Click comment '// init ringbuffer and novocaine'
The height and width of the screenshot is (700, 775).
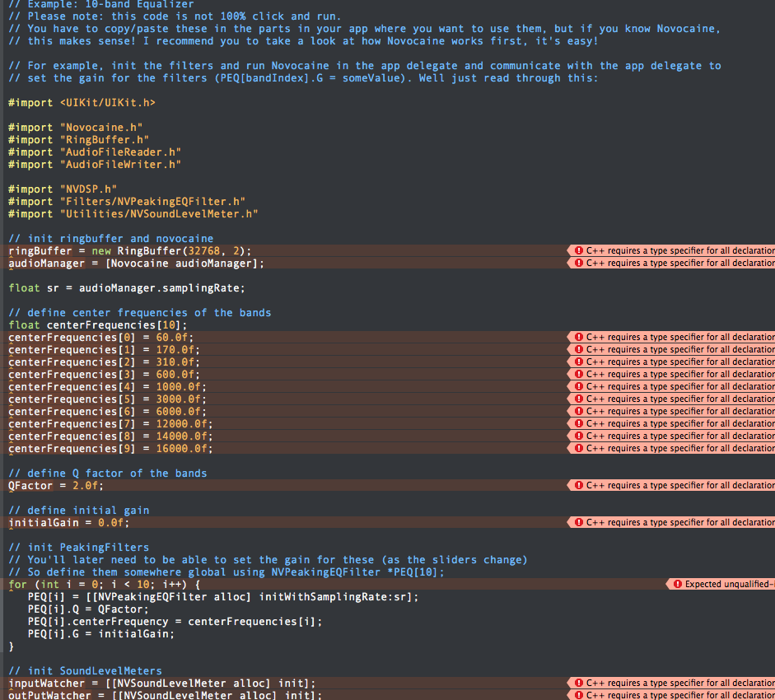pyautogui.click(x=111, y=239)
